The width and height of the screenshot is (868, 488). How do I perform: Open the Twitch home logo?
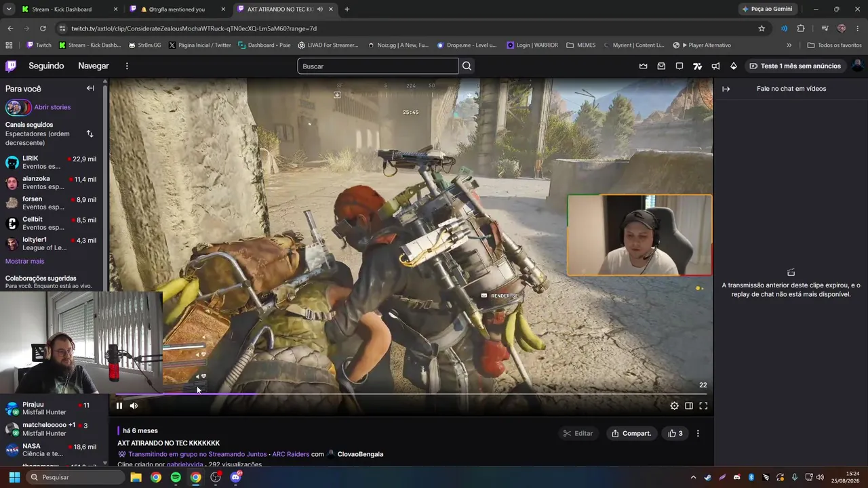tap(11, 66)
